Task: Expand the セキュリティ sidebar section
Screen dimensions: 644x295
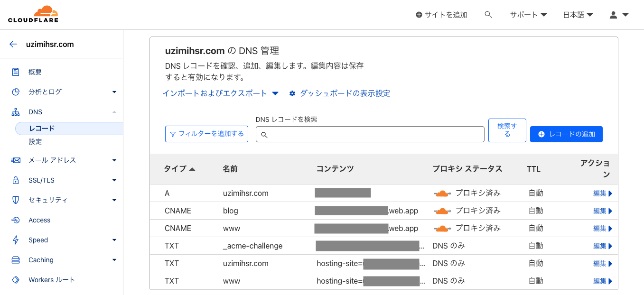Action: coord(114,200)
